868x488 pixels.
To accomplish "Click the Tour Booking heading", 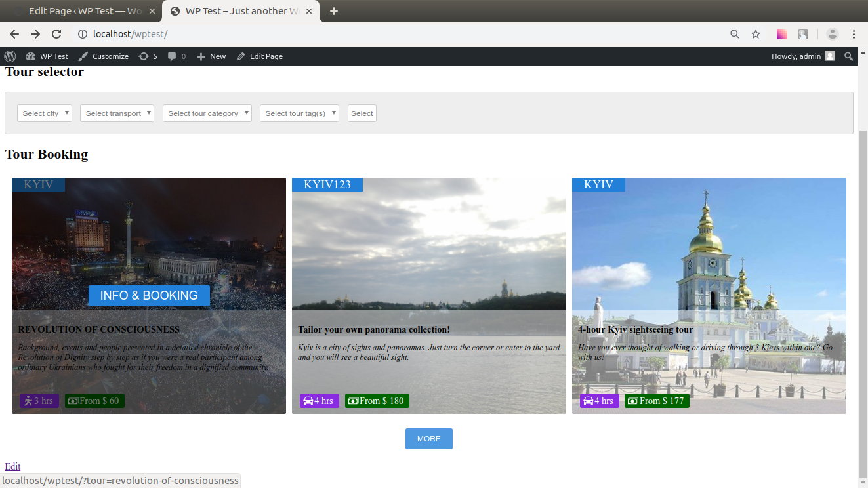I will point(47,155).
